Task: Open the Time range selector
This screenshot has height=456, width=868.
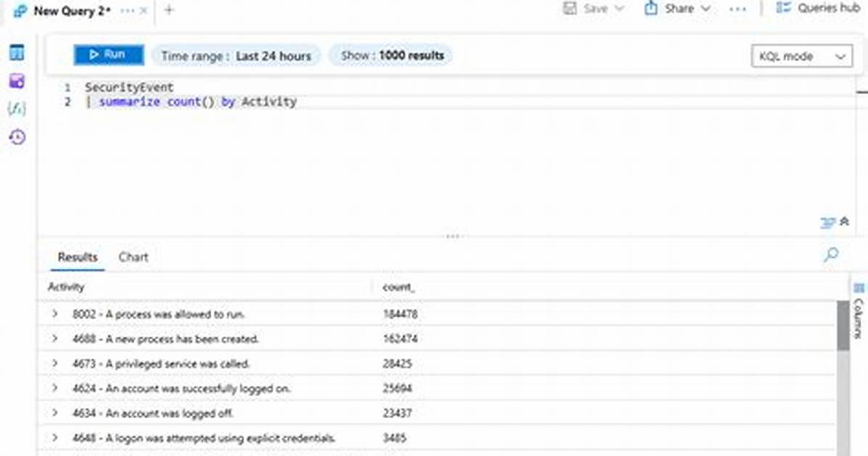Action: tap(237, 56)
